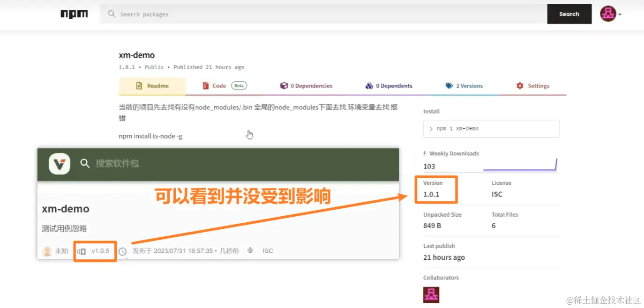Click the purple Dependencies cube icon
Screen dimensions: 644x308
point(284,86)
